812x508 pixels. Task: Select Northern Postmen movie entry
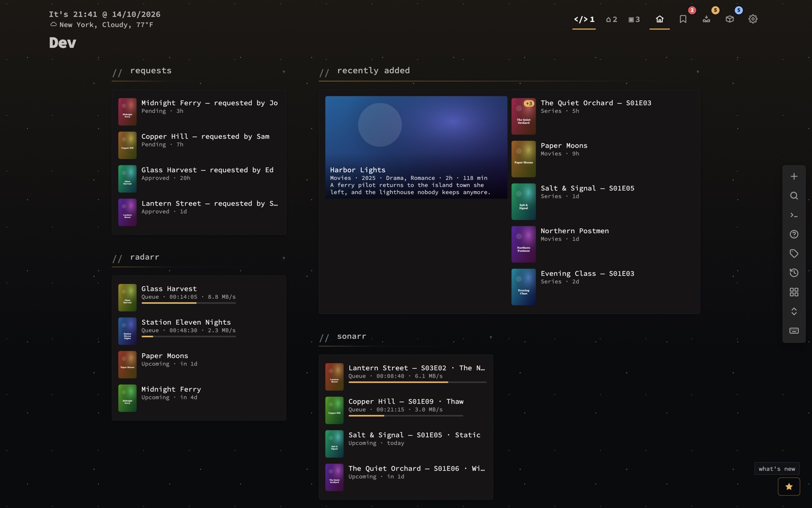(x=602, y=244)
